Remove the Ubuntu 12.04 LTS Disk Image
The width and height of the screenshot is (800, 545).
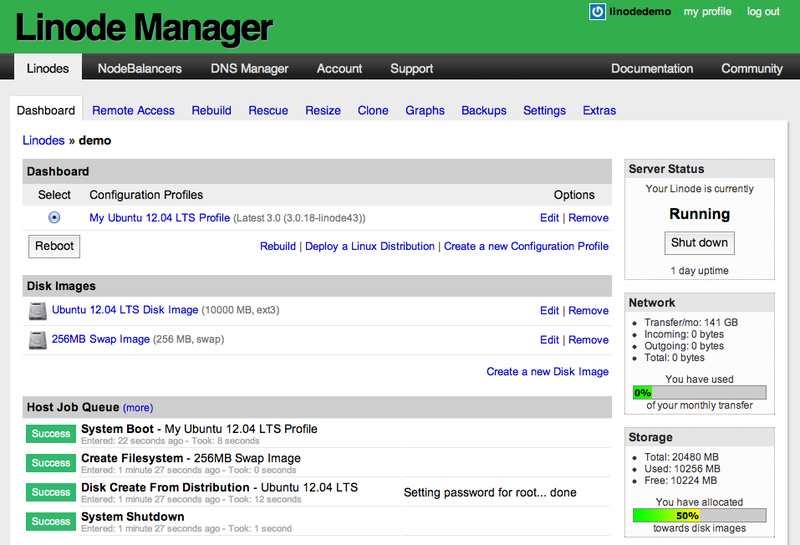588,311
